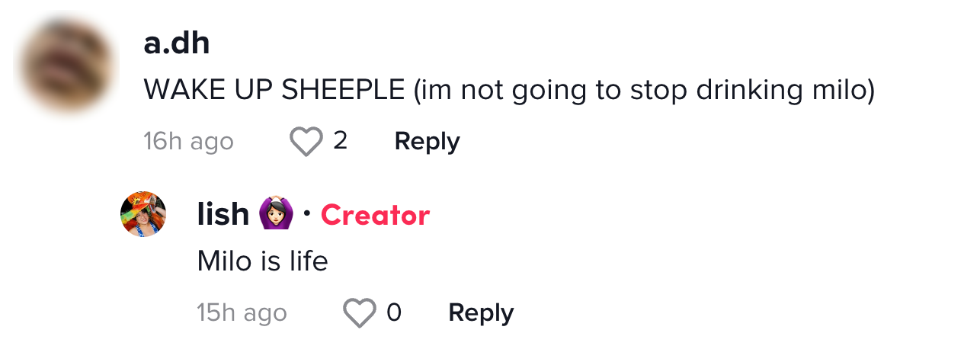Select the 16h ago timestamp
This screenshot has width=980, height=349.
(188, 142)
